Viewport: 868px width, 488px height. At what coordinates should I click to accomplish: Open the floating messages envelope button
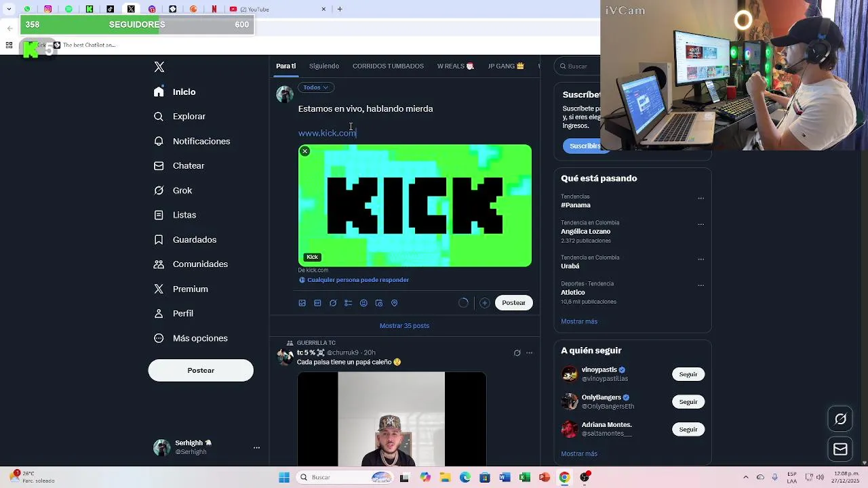tap(840, 449)
